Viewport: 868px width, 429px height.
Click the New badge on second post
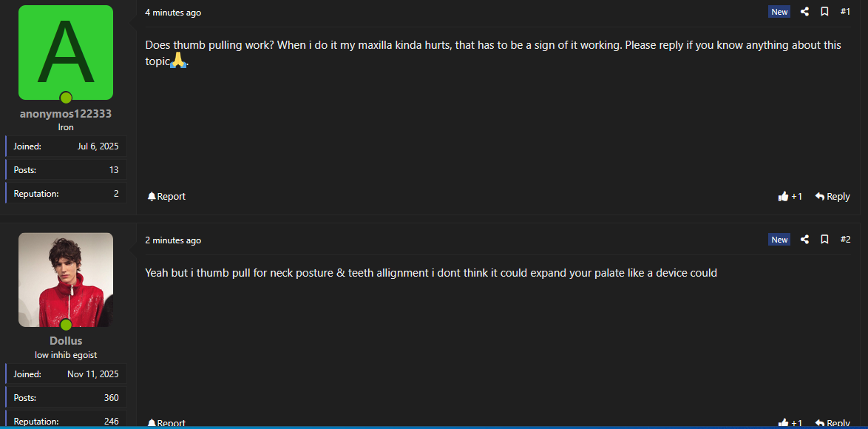click(x=779, y=240)
